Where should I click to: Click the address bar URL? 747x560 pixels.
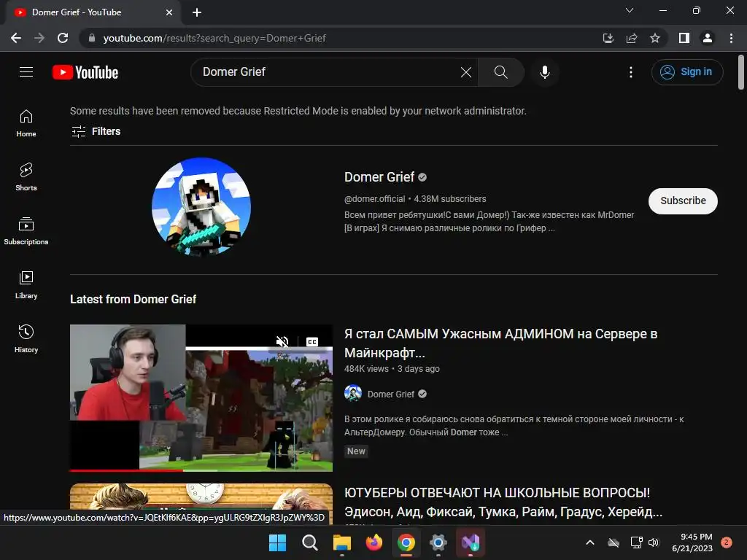(214, 38)
